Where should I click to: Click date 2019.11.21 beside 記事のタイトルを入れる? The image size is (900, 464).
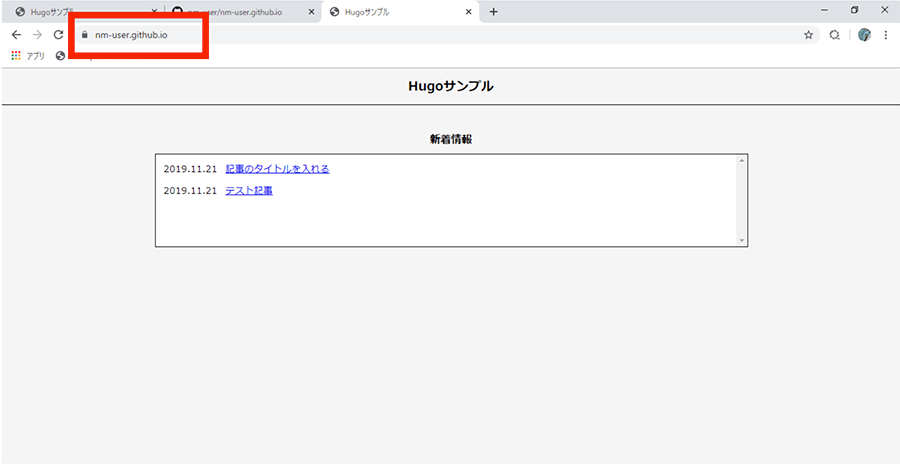[191, 169]
